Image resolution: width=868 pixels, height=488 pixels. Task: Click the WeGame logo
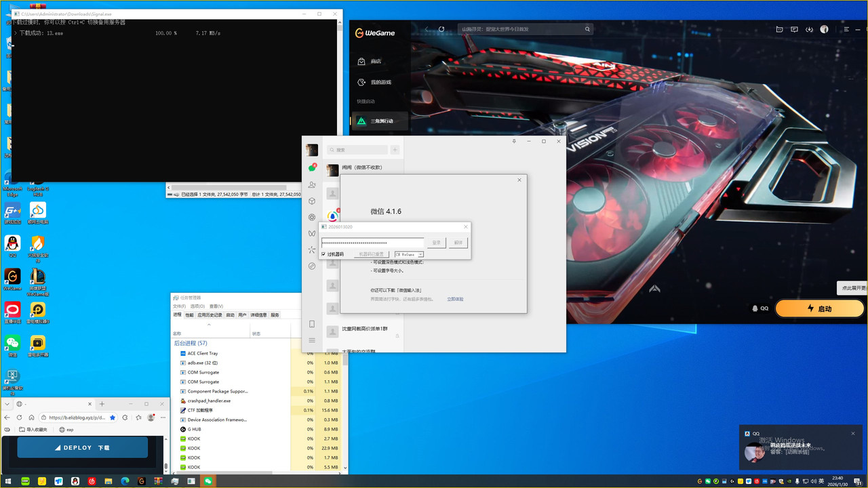click(375, 33)
